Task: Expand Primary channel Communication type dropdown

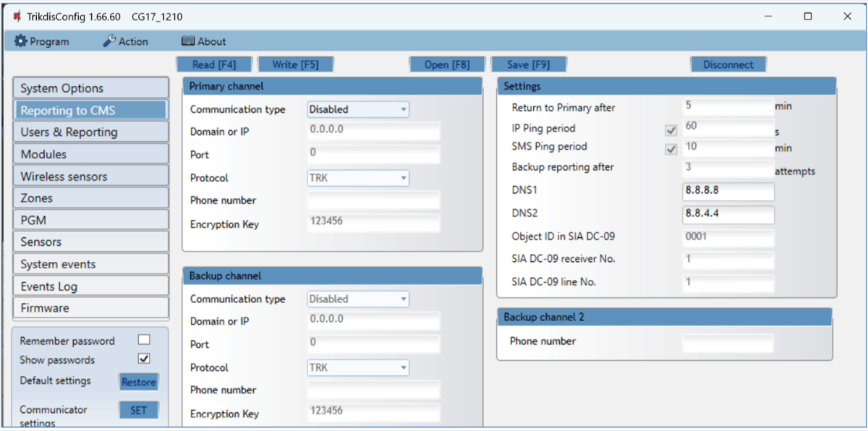Action: pyautogui.click(x=358, y=110)
